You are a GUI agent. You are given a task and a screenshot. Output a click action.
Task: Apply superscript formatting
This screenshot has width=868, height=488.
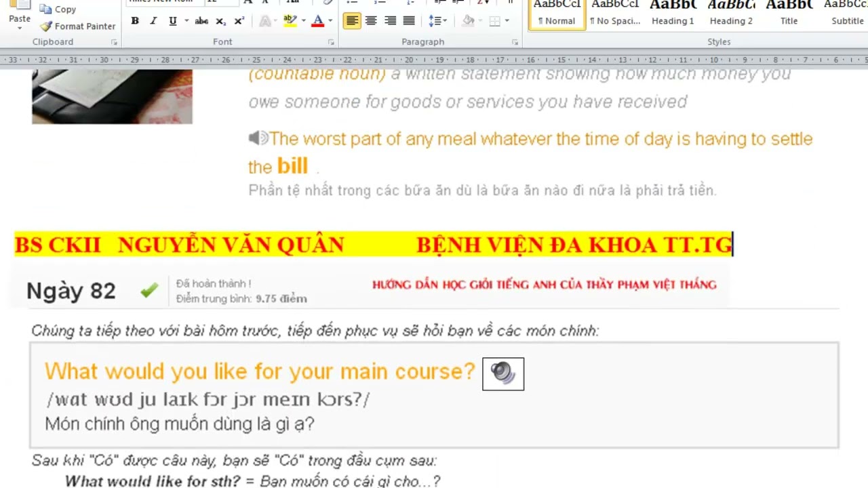pyautogui.click(x=239, y=21)
